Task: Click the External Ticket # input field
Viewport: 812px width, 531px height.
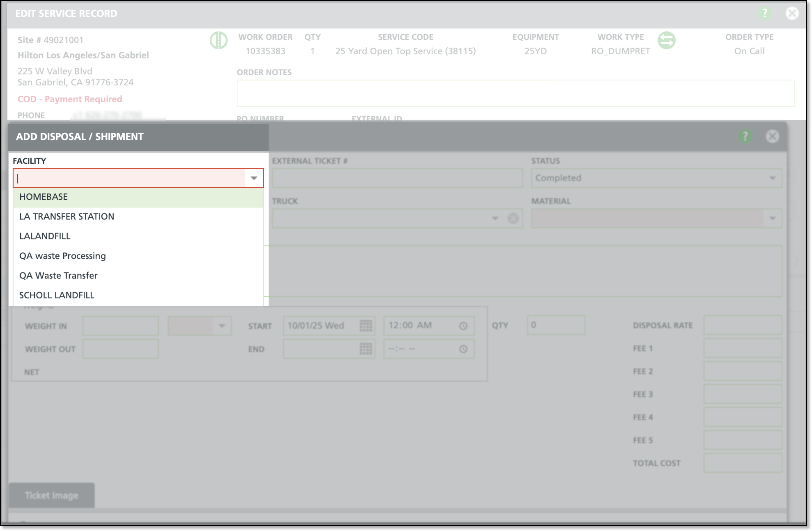Action: 397,178
